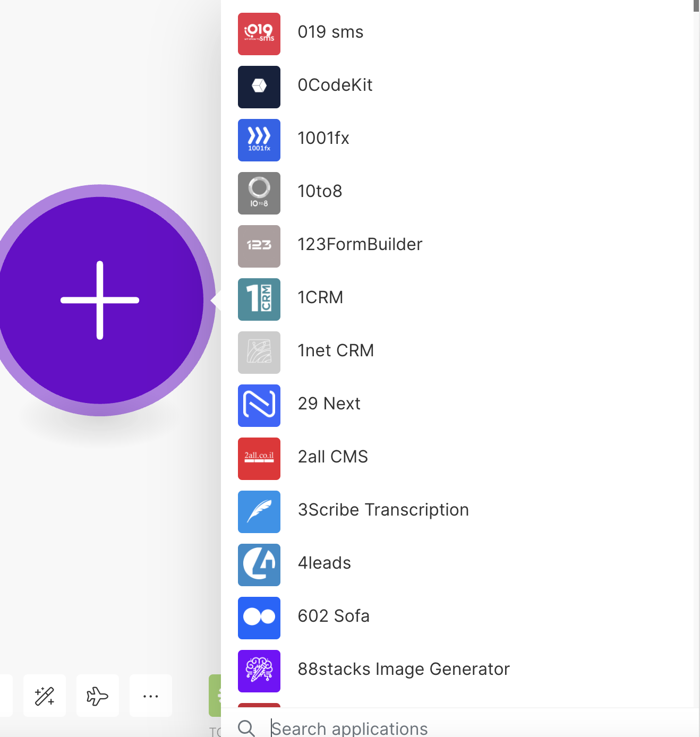700x737 pixels.
Task: Click the 88stacks Image Generator icon
Action: (x=259, y=671)
